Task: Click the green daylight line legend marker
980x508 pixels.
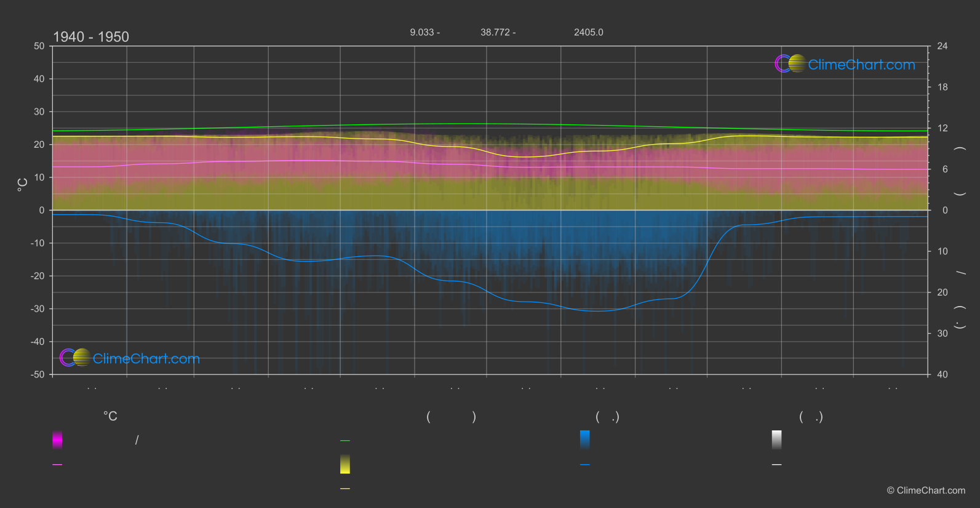Action: tap(345, 441)
